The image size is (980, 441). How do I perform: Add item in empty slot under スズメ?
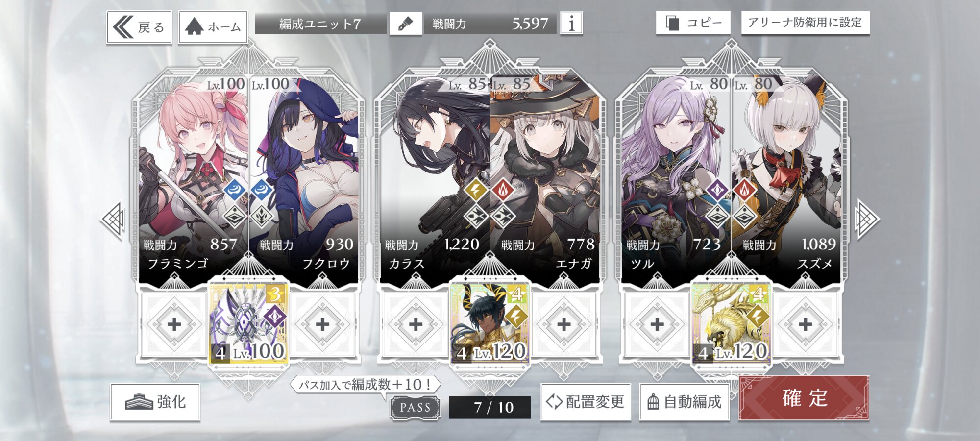805,324
